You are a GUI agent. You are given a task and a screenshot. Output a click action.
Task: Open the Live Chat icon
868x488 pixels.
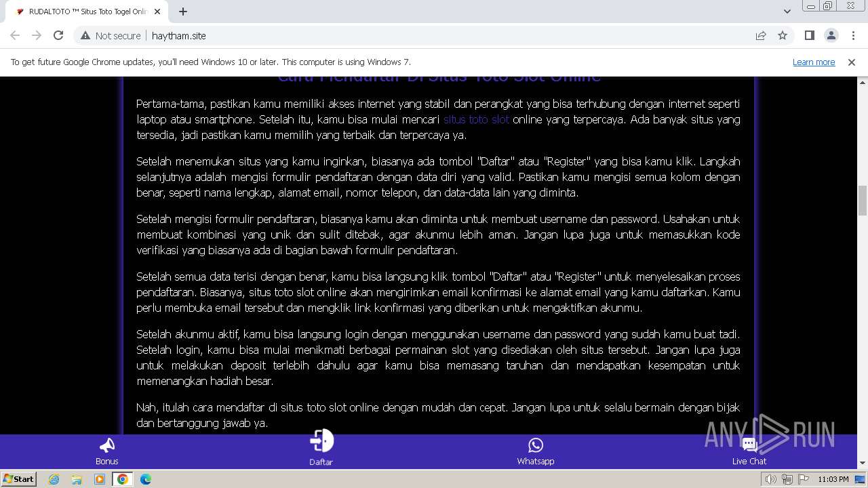[749, 445]
